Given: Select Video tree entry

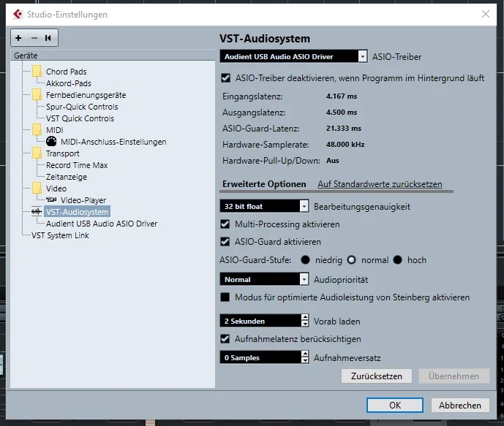Looking at the screenshot, I should click(x=56, y=188).
